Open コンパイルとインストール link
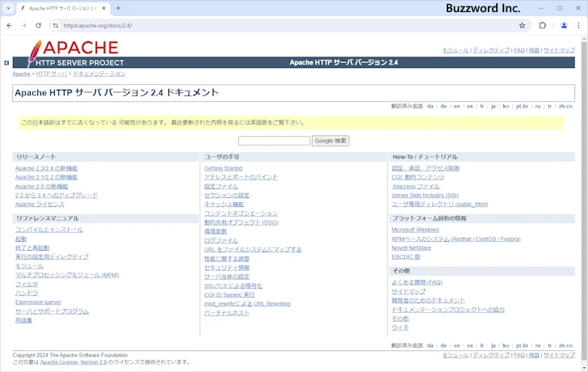The image size is (588, 372). click(x=49, y=230)
